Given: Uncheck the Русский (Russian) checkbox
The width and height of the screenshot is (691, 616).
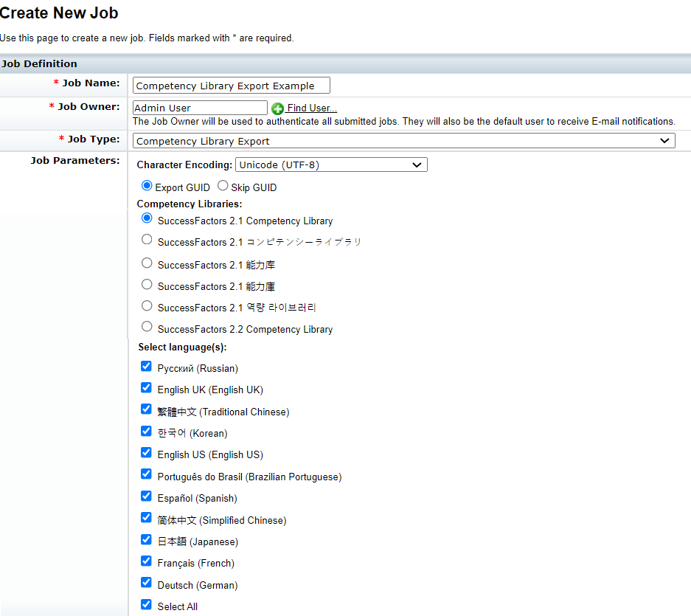Looking at the screenshot, I should (146, 367).
